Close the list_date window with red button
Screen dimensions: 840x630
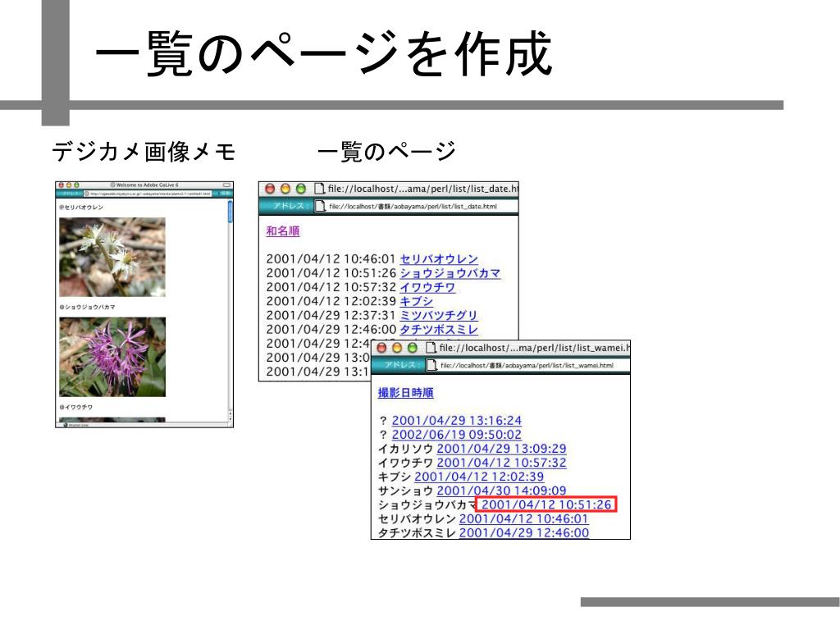point(270,189)
